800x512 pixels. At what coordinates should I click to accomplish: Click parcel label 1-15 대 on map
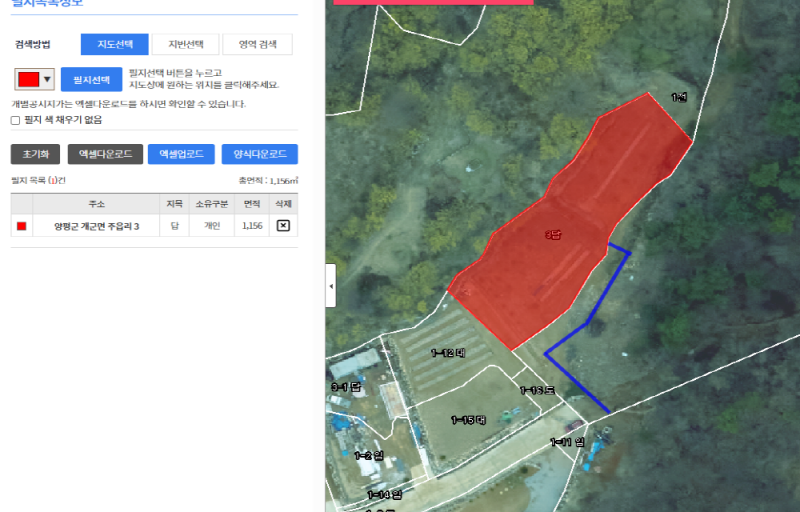coord(468,420)
